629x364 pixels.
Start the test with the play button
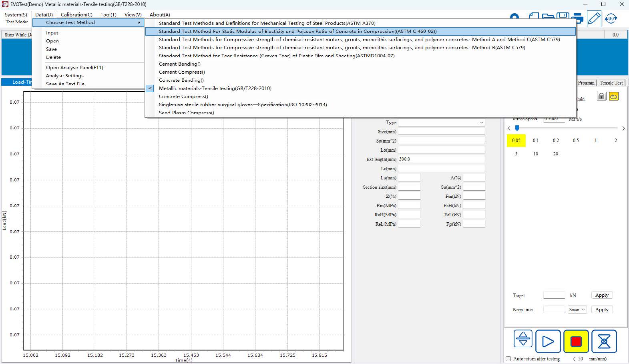click(548, 341)
